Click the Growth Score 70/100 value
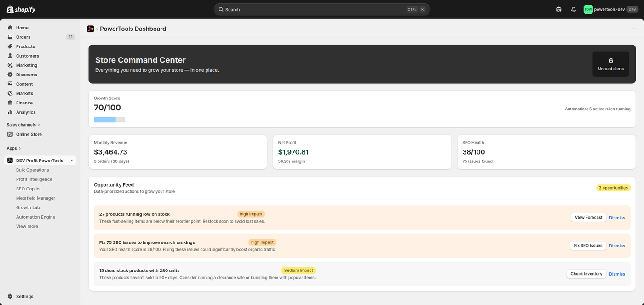The image size is (644, 305). (108, 108)
